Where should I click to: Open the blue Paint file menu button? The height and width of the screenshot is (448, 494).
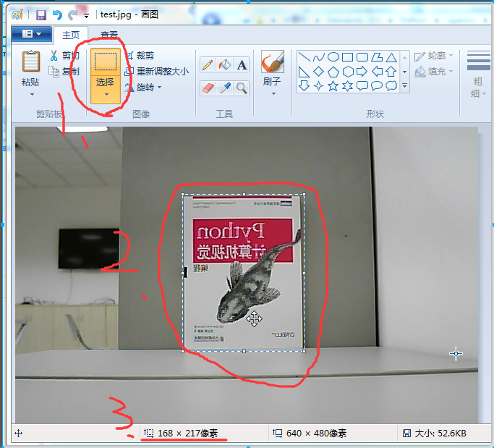click(32, 34)
